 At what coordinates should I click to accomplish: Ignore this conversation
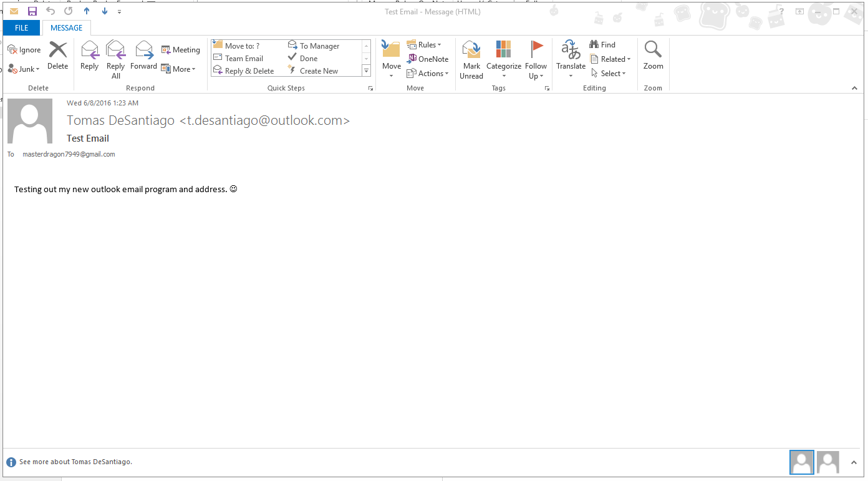24,50
